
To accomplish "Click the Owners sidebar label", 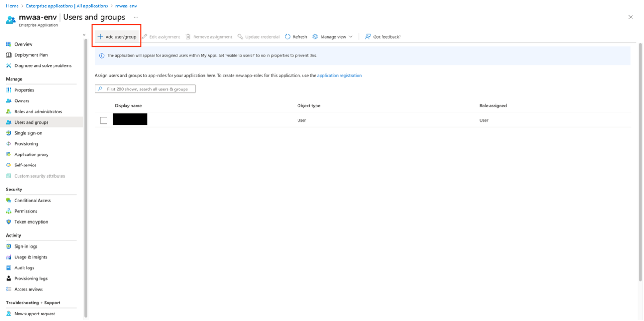I will click(x=22, y=101).
